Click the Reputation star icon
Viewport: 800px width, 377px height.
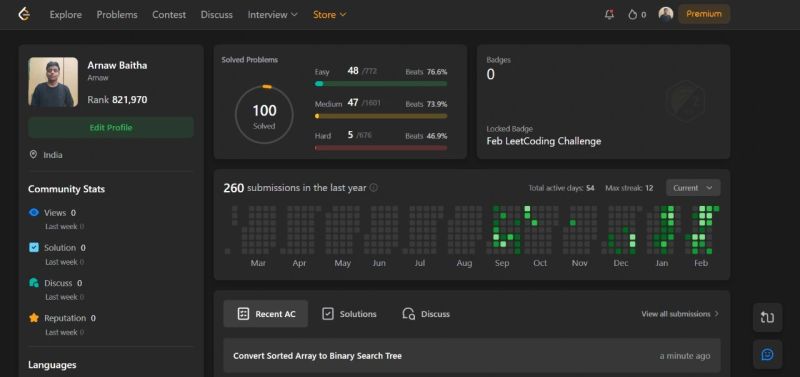[34, 318]
